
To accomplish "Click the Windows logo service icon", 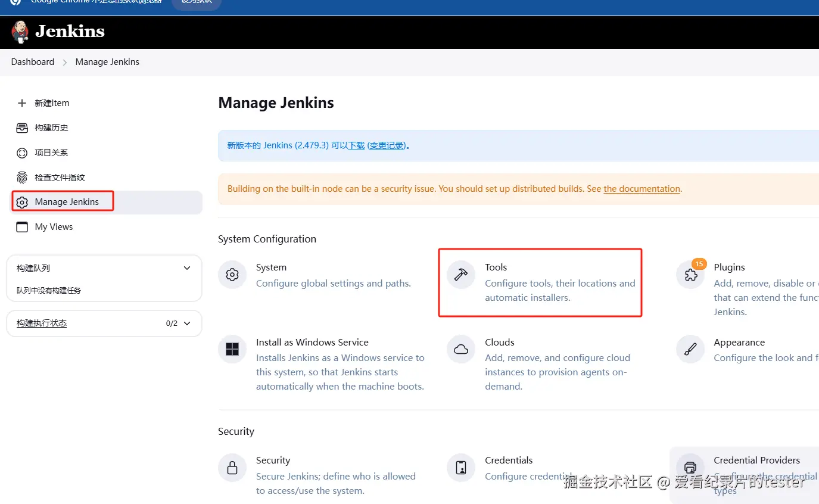I will 232,350.
